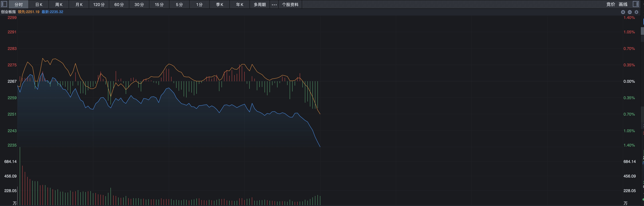Switch to the 日K daily chart tab
The height and width of the screenshot is (206, 644).
pos(39,4)
